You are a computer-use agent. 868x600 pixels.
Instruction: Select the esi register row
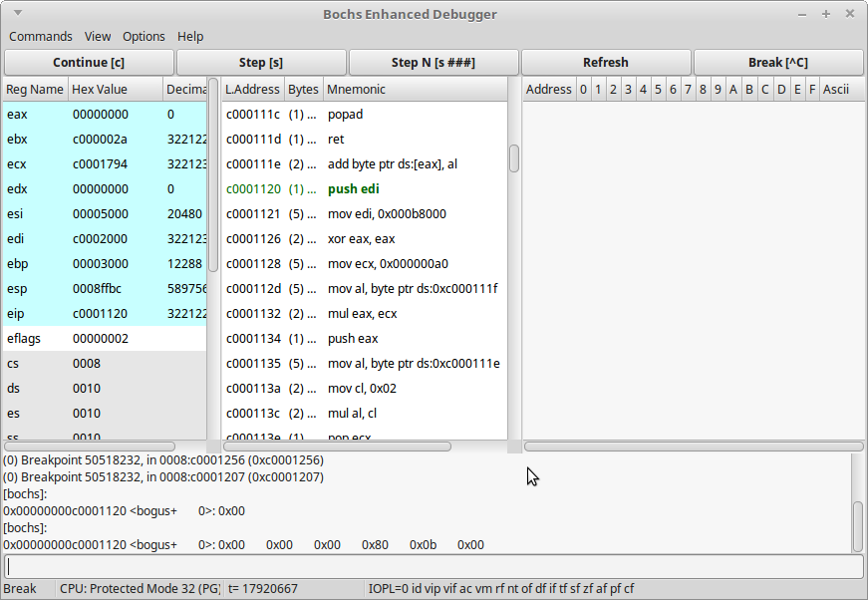click(105, 214)
